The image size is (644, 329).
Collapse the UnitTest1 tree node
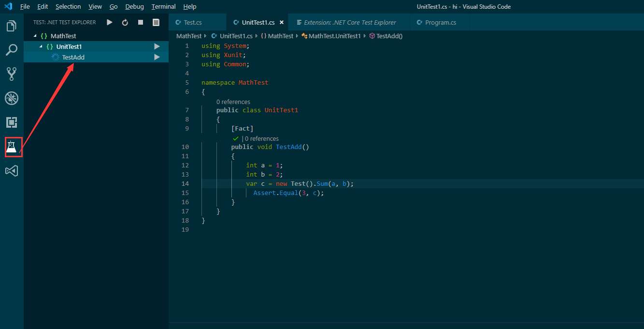pyautogui.click(x=41, y=46)
